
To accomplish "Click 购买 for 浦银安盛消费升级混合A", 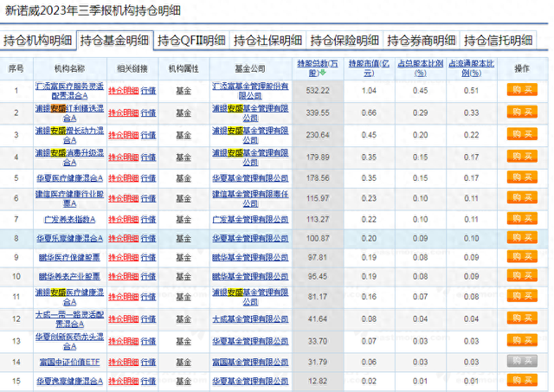I will [x=522, y=157].
